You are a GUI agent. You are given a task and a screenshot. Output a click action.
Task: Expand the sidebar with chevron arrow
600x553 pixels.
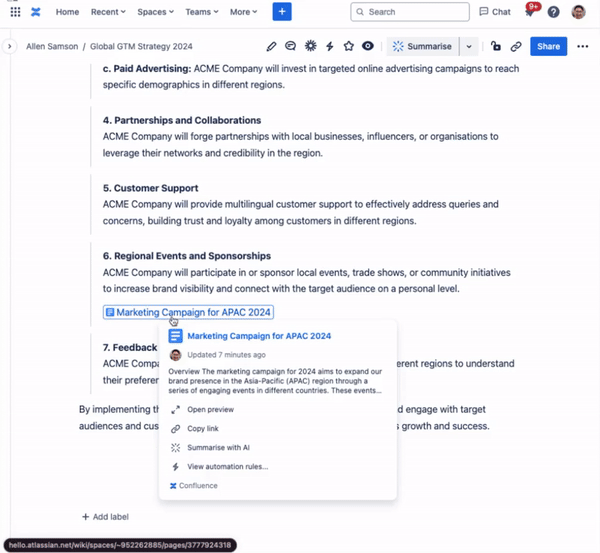(x=10, y=46)
